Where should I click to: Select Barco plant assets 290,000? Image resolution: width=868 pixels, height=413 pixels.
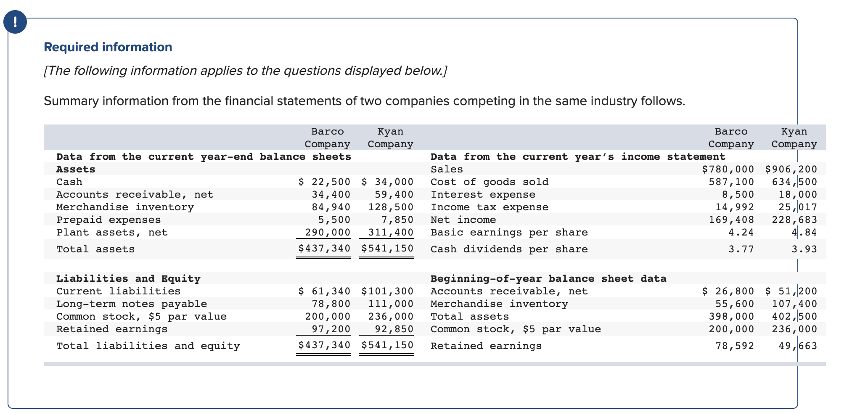(328, 232)
